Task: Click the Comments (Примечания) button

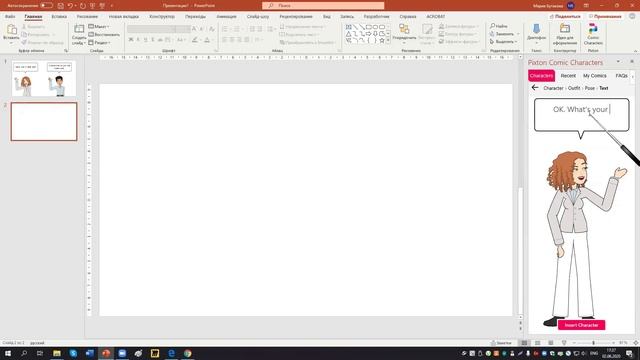Action: coord(605,16)
